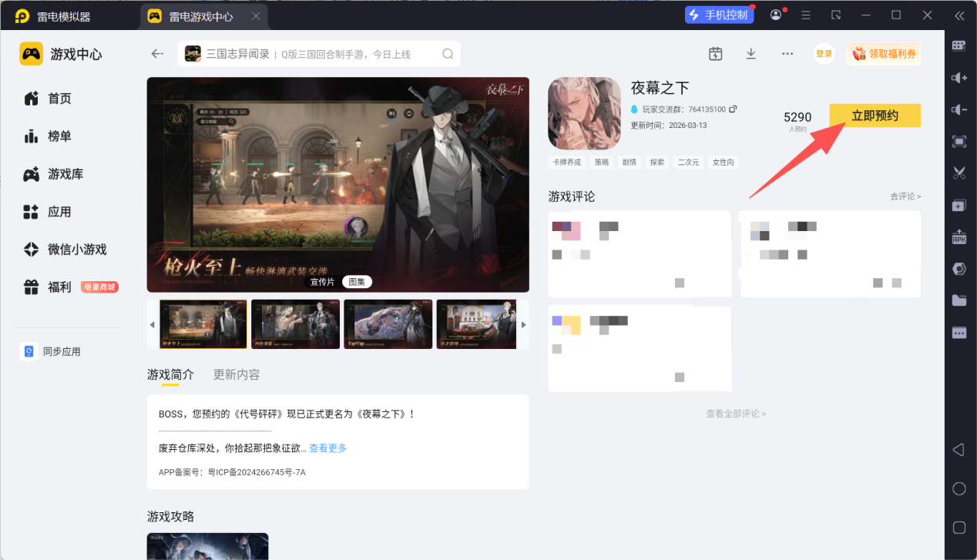The image size is (977, 560).
Task: Switch to the 更新内容 tab
Action: [x=237, y=374]
